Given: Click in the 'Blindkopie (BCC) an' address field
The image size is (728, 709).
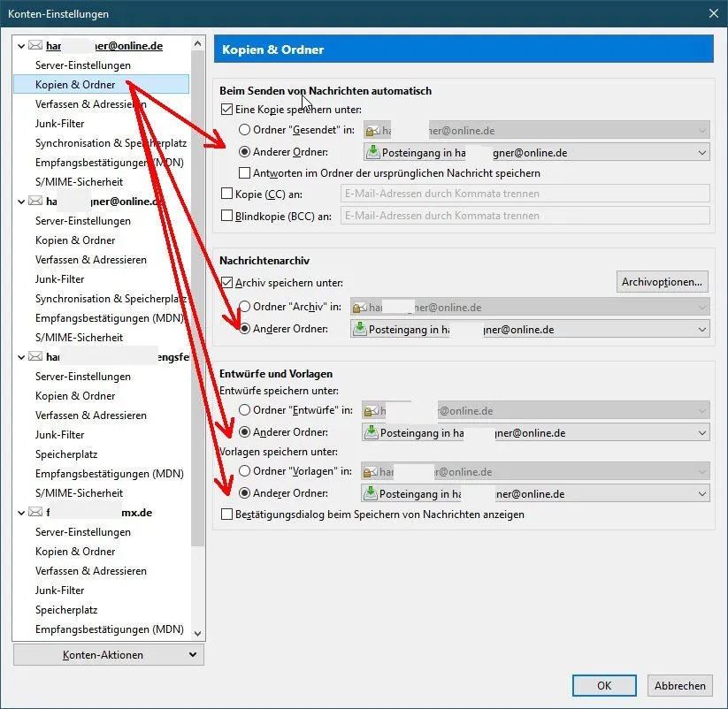Looking at the screenshot, I should pyautogui.click(x=525, y=216).
